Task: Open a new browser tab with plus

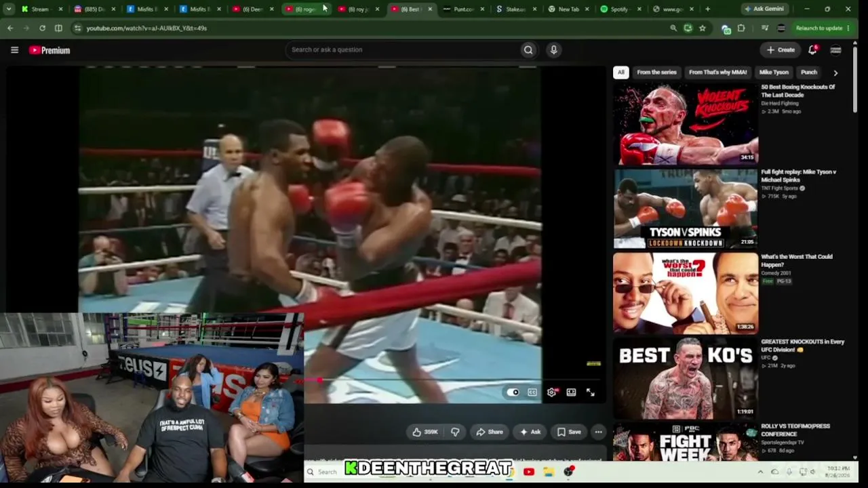Action: pos(707,9)
